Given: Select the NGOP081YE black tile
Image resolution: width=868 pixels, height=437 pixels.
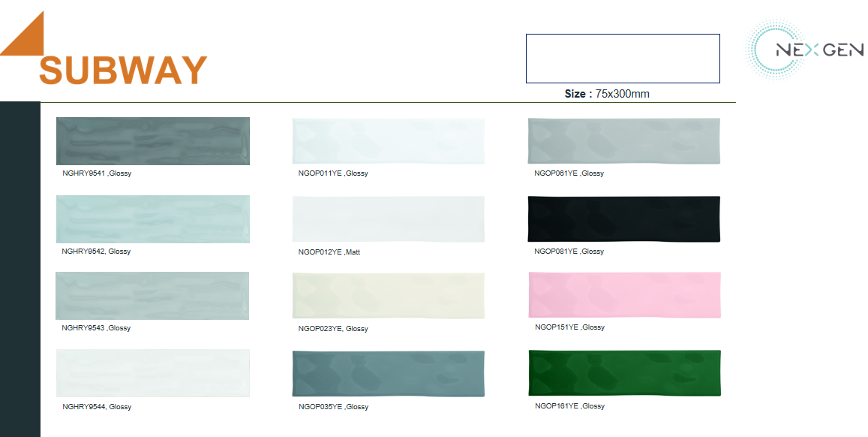Looking at the screenshot, I should 624,219.
